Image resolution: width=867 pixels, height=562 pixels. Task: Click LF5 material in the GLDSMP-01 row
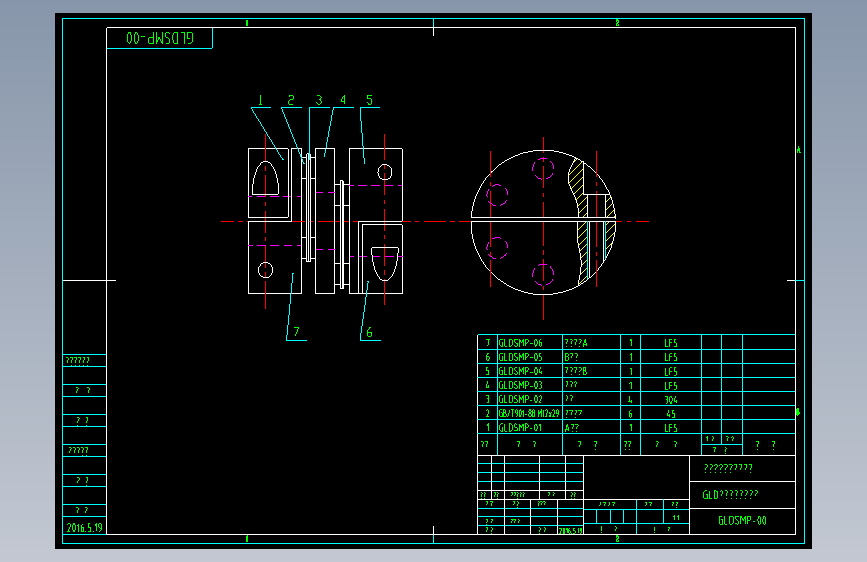tap(671, 428)
